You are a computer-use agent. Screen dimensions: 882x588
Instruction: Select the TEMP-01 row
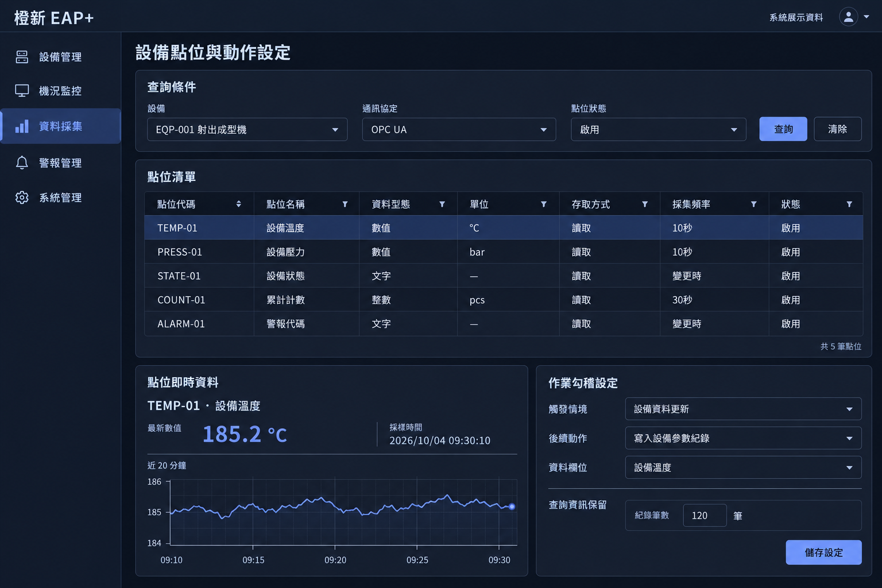click(504, 227)
